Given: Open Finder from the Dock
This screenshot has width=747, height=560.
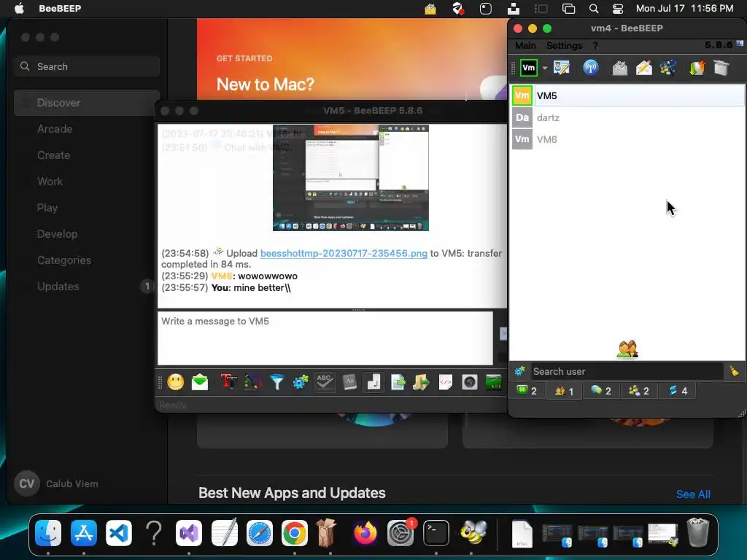Looking at the screenshot, I should [48, 533].
